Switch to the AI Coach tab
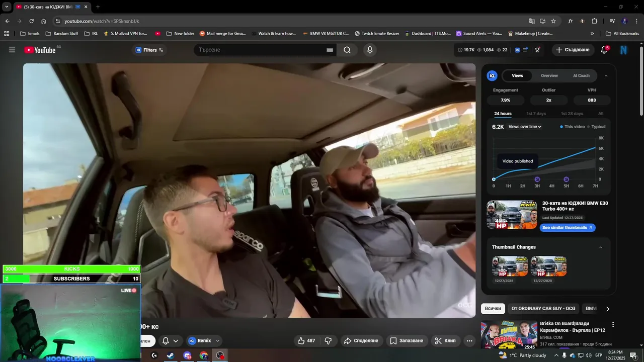This screenshot has height=362, width=644. click(581, 75)
